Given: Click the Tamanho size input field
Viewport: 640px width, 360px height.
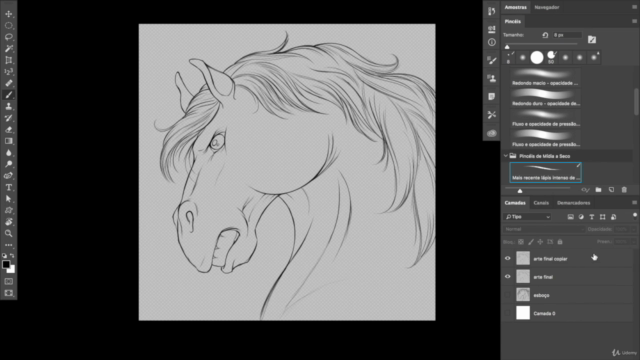Looking at the screenshot, I should pyautogui.click(x=567, y=35).
